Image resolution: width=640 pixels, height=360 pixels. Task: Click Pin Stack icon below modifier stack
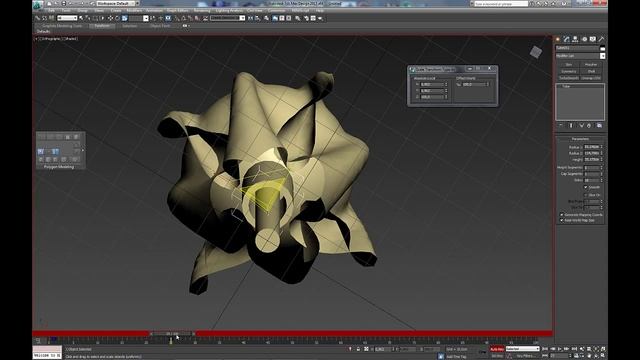(x=561, y=125)
